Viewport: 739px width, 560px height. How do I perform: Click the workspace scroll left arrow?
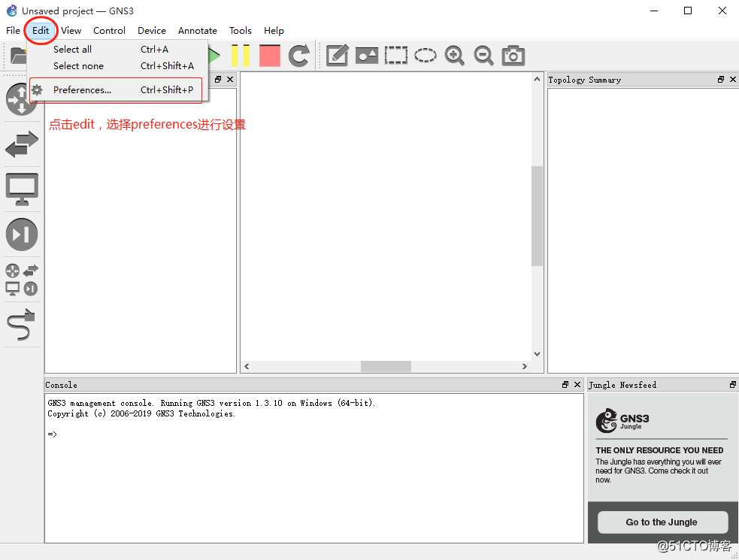247,366
